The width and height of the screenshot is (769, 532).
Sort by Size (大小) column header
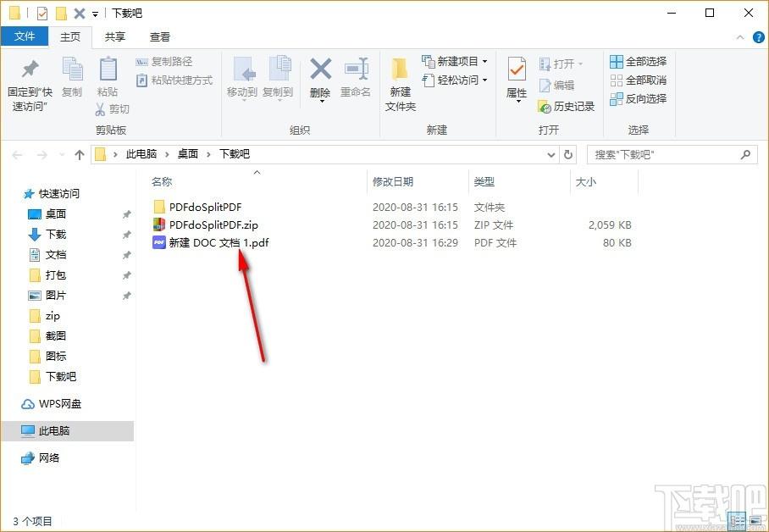(x=585, y=182)
